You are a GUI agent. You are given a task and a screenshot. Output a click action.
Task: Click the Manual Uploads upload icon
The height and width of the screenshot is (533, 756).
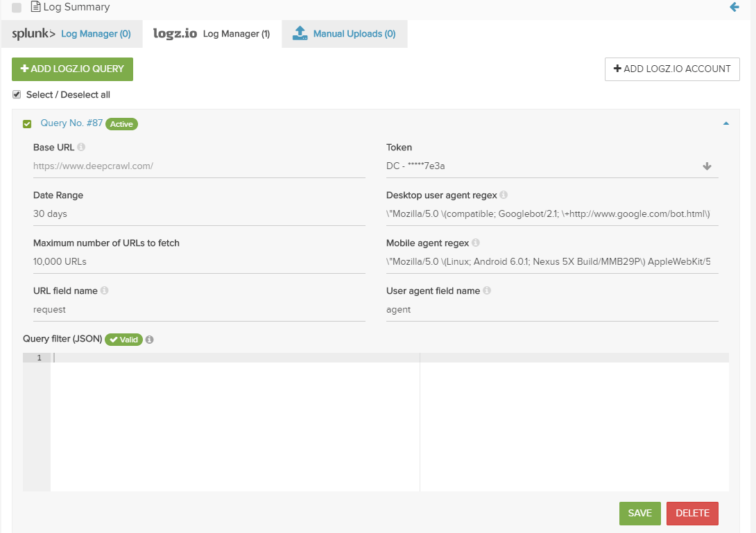tap(300, 33)
